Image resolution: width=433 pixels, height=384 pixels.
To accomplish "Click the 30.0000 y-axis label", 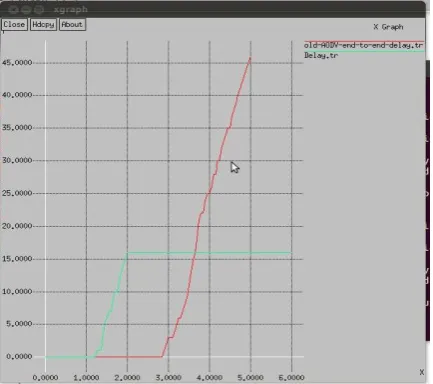I will tap(17, 160).
